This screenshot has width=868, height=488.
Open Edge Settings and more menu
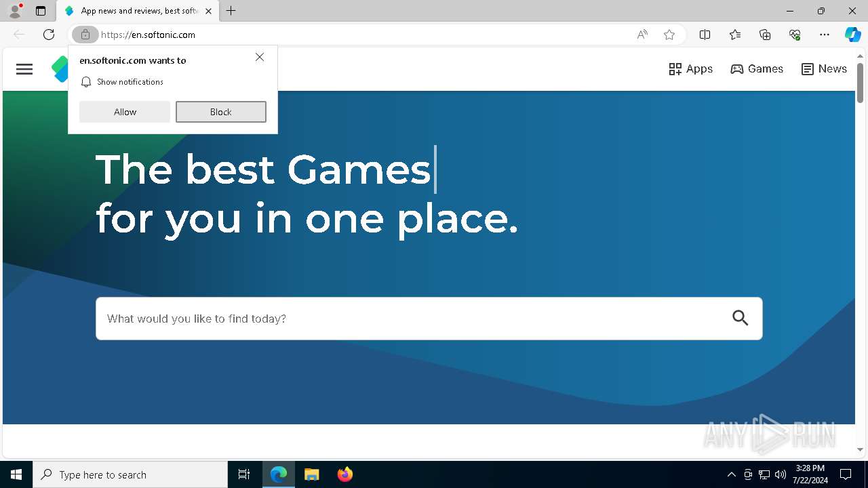tap(825, 35)
